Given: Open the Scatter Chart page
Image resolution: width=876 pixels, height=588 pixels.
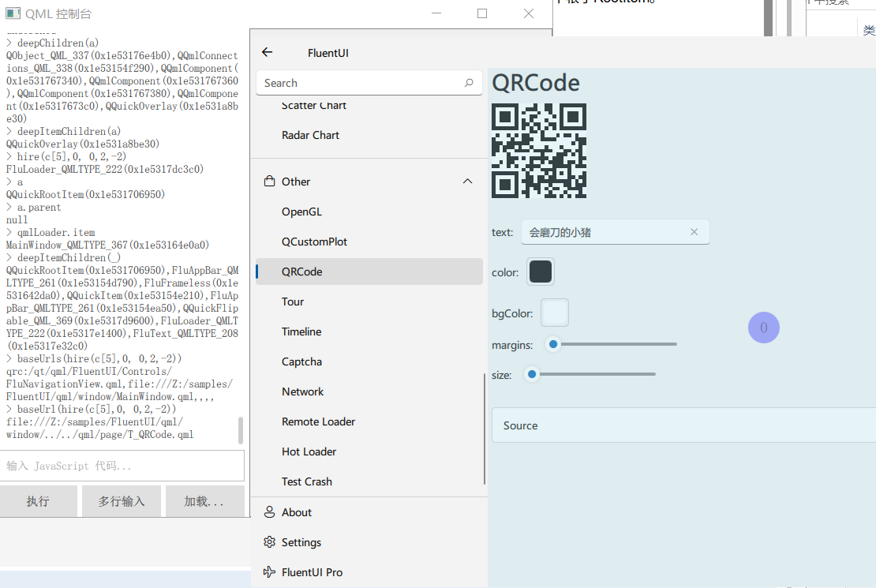Looking at the screenshot, I should click(314, 105).
